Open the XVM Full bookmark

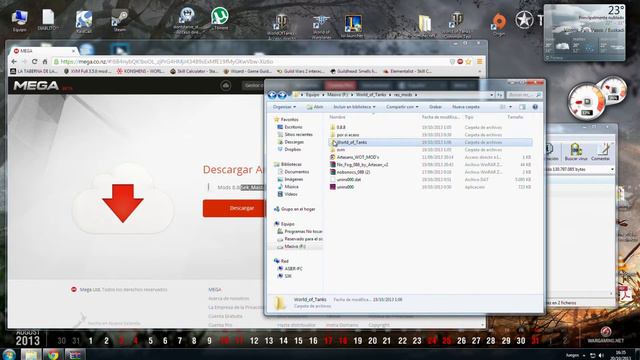click(x=88, y=71)
